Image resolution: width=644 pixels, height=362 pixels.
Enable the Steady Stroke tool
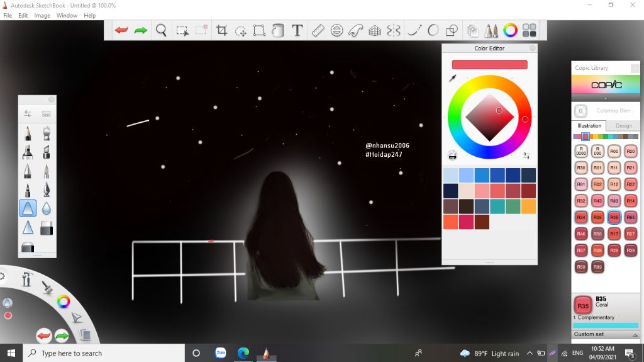414,30
